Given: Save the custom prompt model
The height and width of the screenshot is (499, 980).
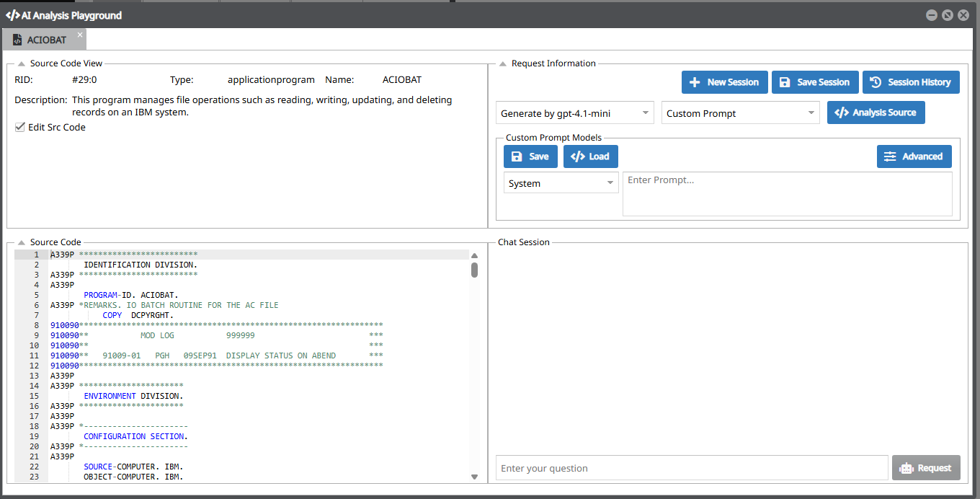Looking at the screenshot, I should pos(530,156).
